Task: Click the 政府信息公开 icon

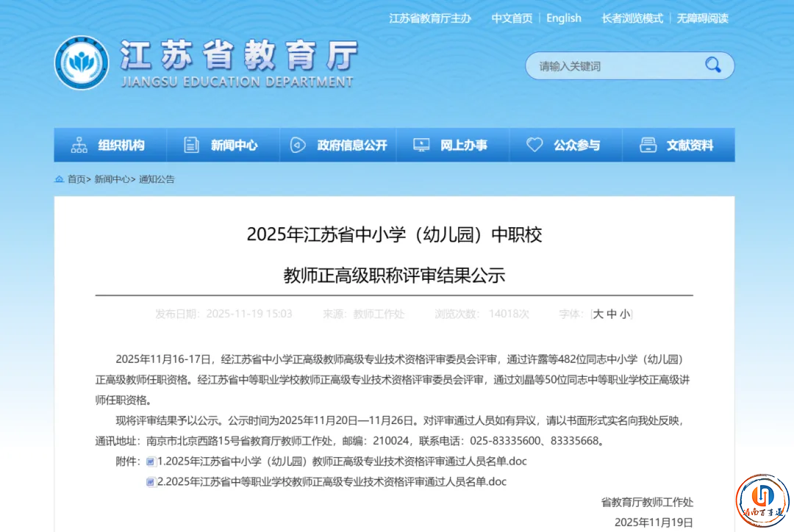Action: click(298, 145)
